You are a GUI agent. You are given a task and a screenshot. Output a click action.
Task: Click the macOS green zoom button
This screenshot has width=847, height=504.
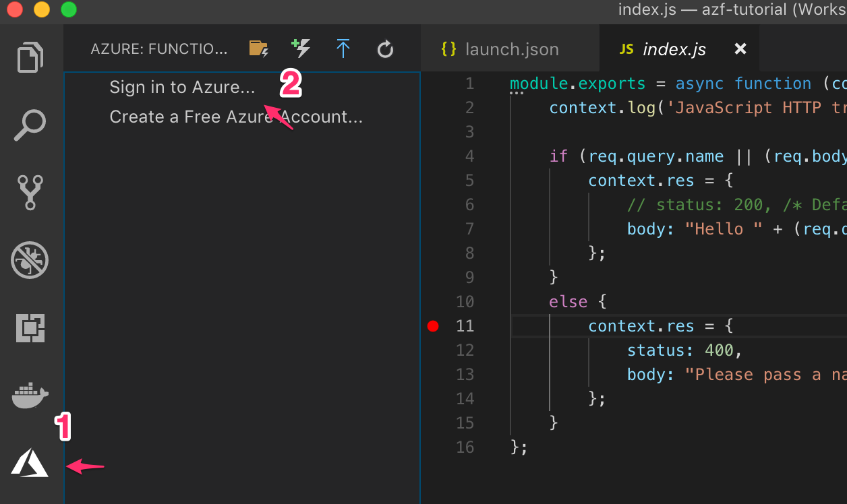[x=69, y=9]
